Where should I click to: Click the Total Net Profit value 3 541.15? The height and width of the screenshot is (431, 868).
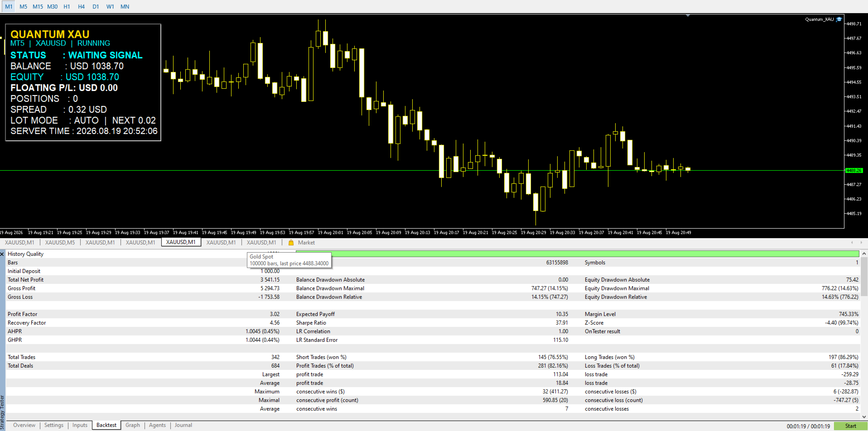(270, 280)
